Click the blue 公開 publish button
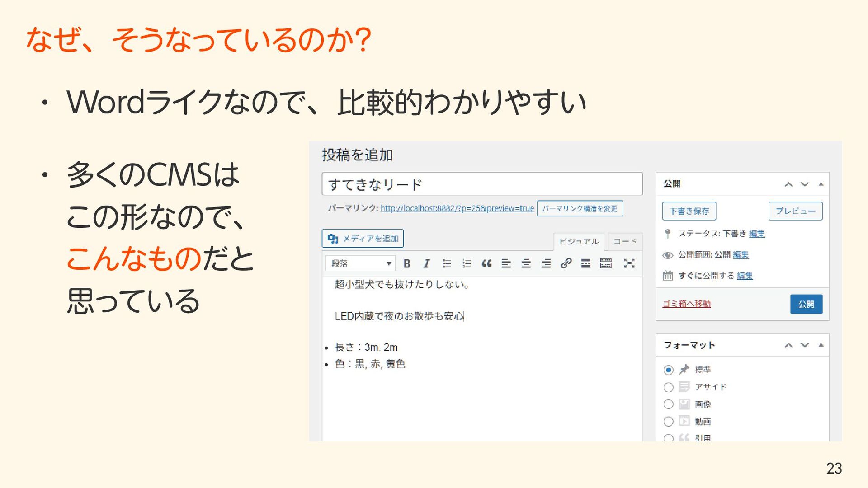868x488 pixels. (806, 304)
